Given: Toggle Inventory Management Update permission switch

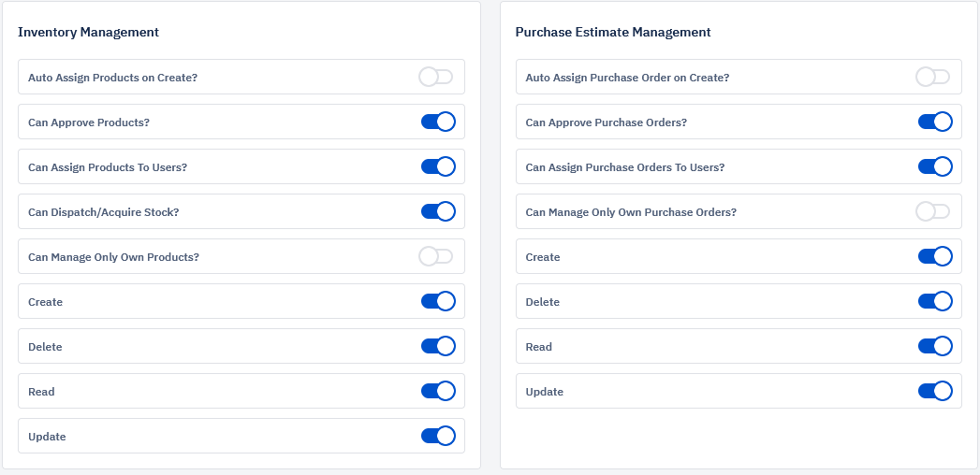Looking at the screenshot, I should point(438,437).
